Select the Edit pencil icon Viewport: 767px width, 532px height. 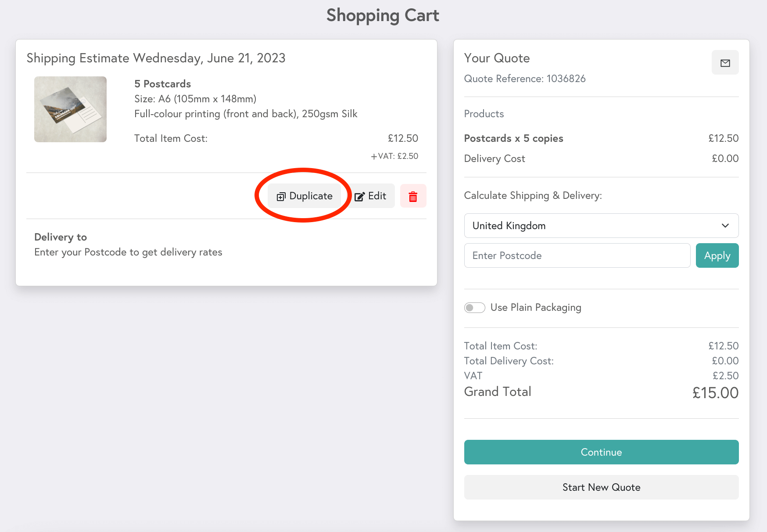tap(360, 196)
